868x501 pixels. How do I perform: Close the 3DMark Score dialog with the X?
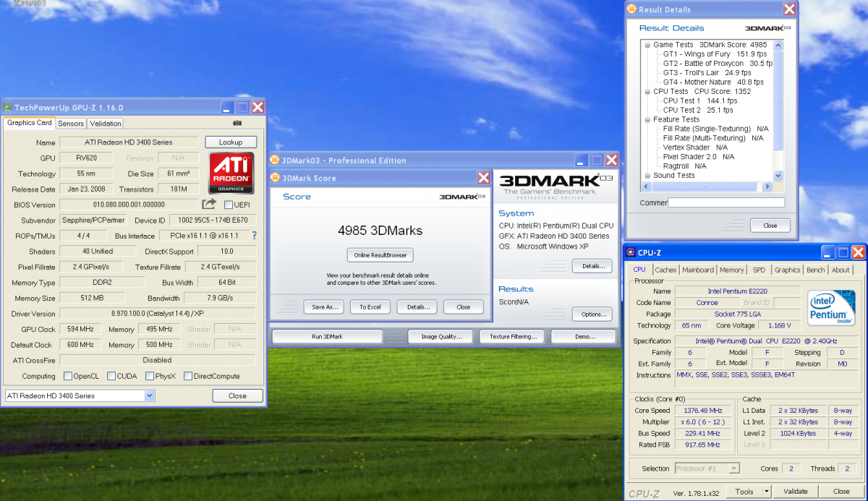tap(484, 178)
